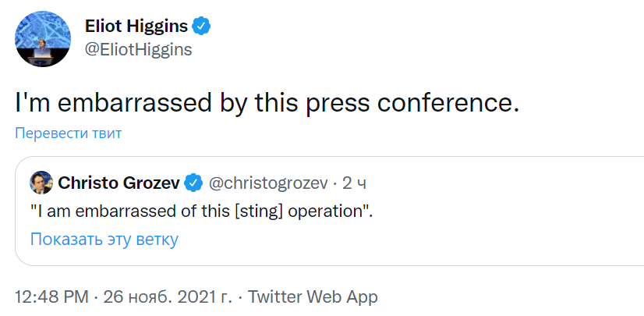Translate the tweet via Перевести твит
The height and width of the screenshot is (316, 644).
69,133
